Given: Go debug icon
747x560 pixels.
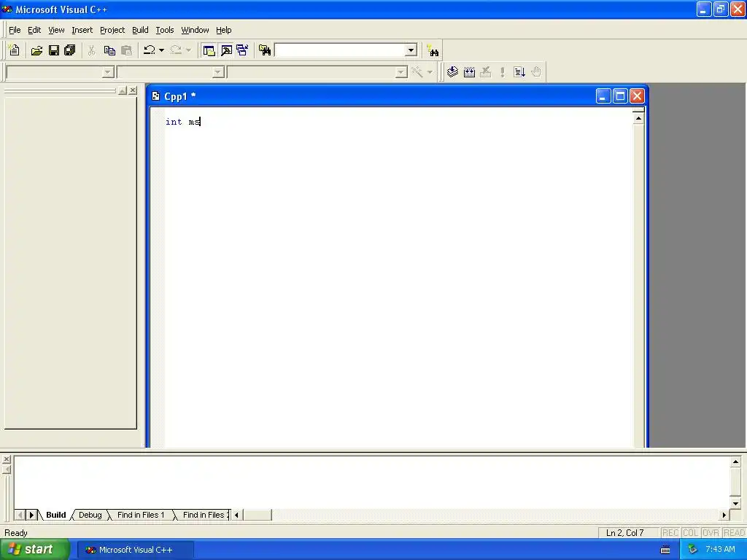Looking at the screenshot, I should pos(519,72).
